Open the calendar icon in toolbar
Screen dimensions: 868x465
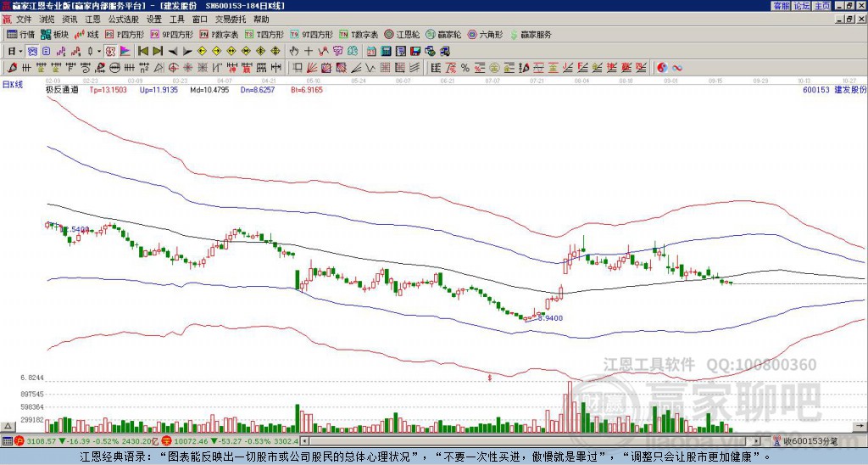point(371,52)
